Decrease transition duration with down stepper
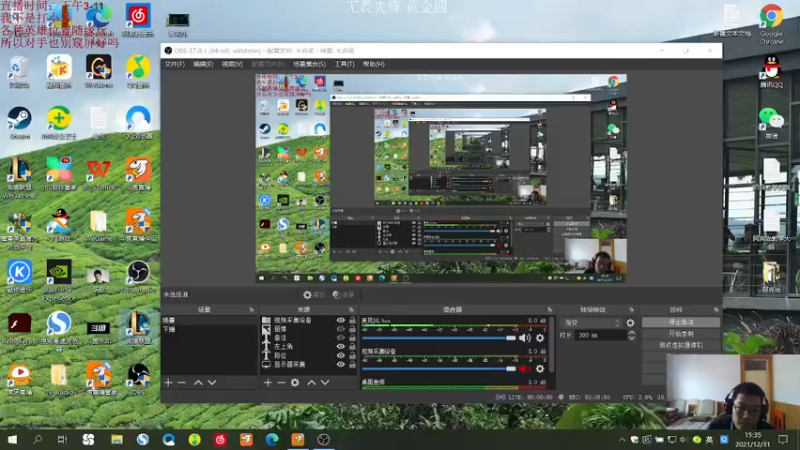This screenshot has height=450, width=800. pyautogui.click(x=632, y=338)
